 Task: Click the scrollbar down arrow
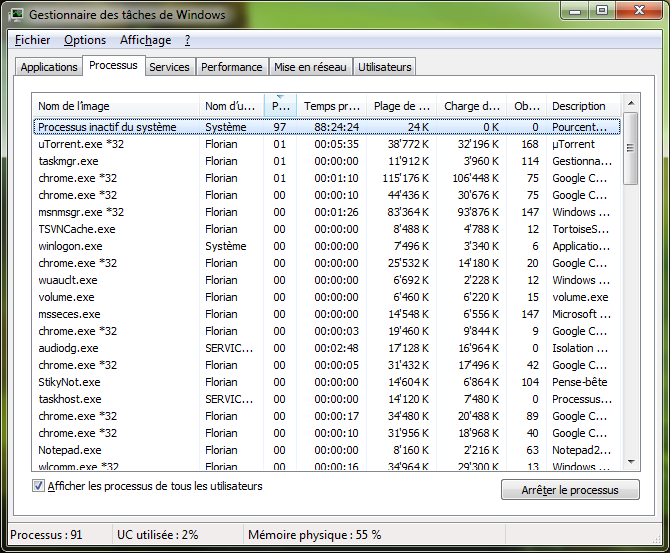[630, 461]
